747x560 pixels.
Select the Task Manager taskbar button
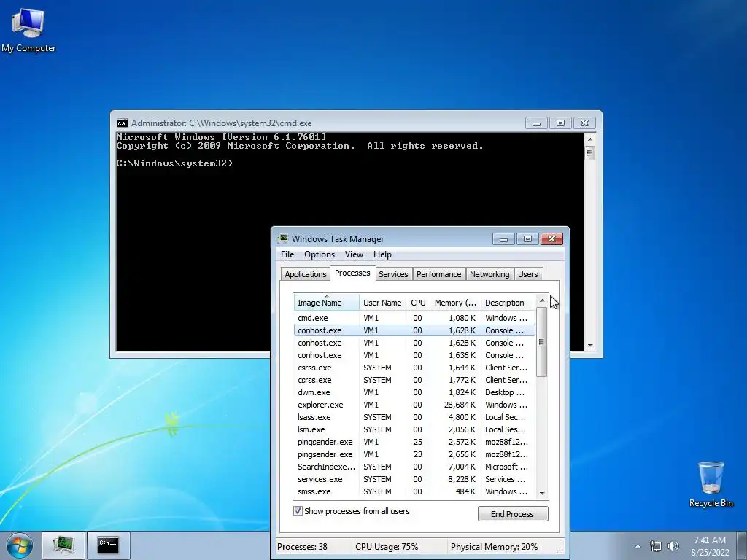point(63,545)
